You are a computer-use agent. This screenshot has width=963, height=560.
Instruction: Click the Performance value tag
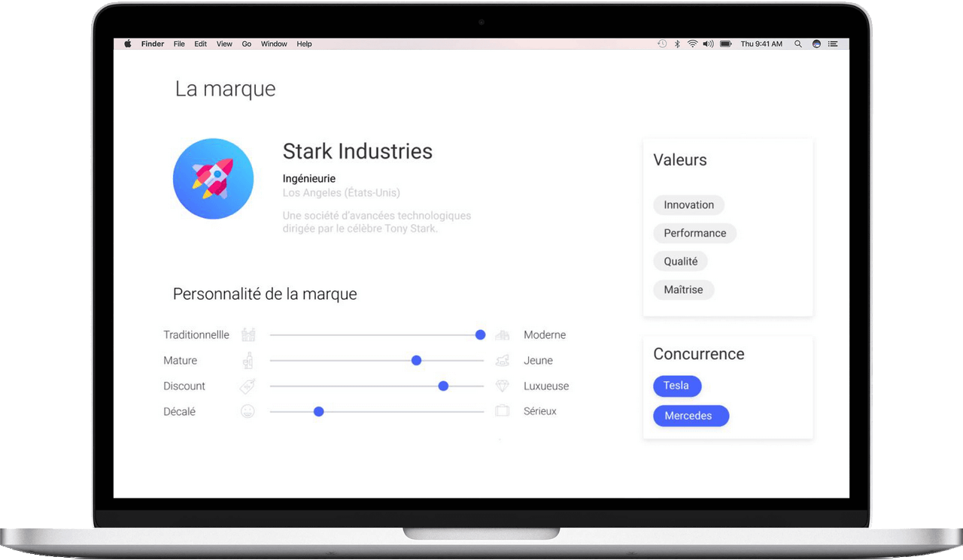pyautogui.click(x=695, y=233)
